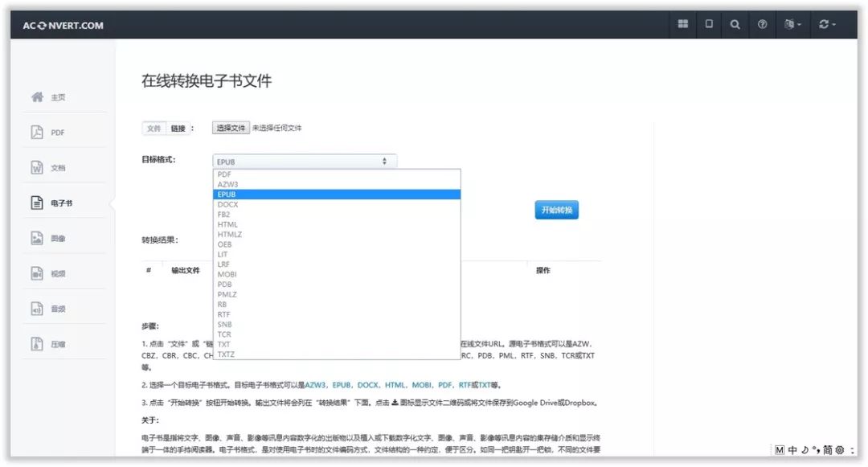
Task: Choose PMLZ in format list
Action: click(x=337, y=294)
